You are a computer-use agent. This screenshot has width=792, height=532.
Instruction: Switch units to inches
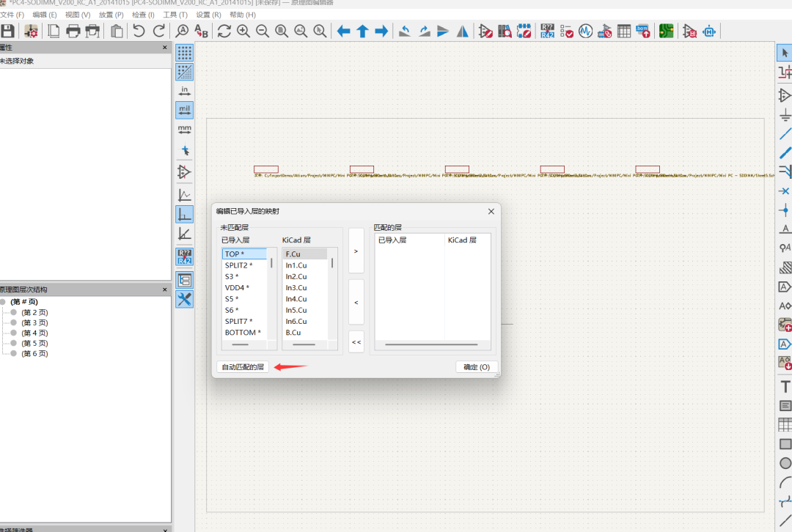(x=184, y=91)
